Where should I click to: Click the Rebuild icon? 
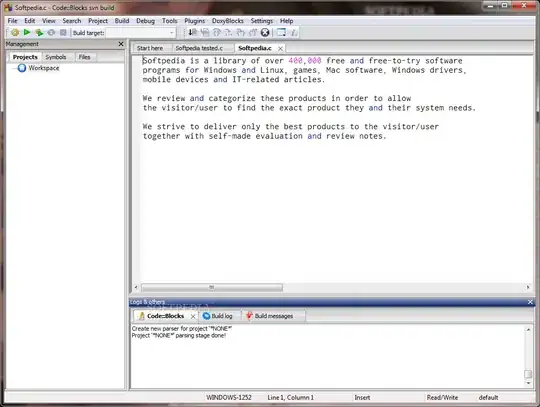click(51, 33)
